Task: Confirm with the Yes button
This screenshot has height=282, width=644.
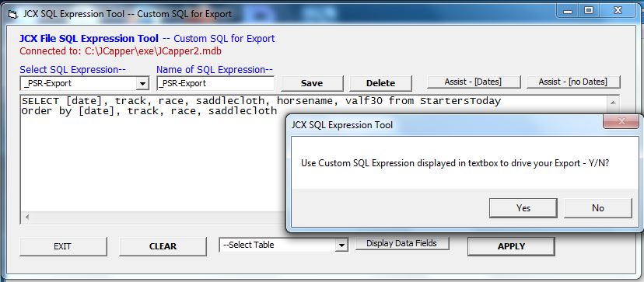Action: click(523, 208)
